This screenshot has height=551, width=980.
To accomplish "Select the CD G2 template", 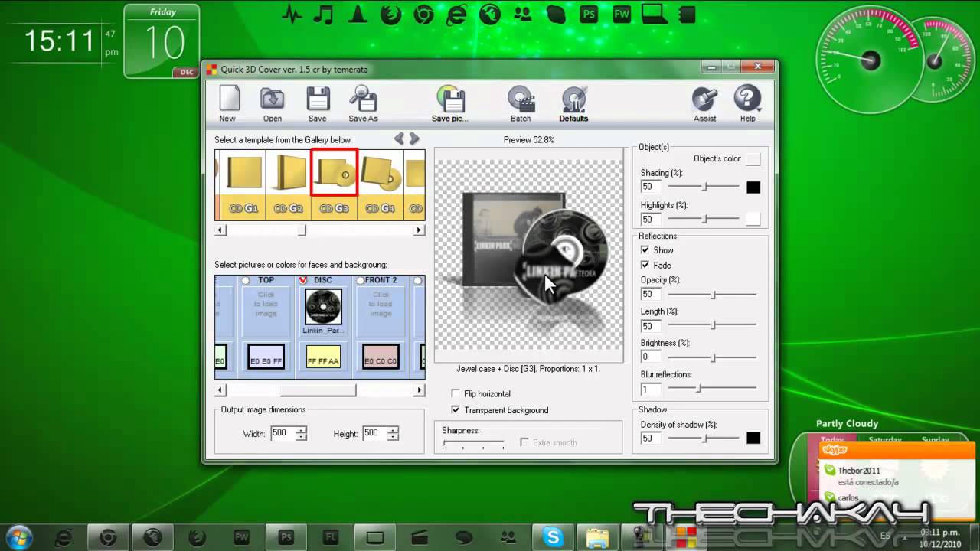I will click(x=289, y=184).
